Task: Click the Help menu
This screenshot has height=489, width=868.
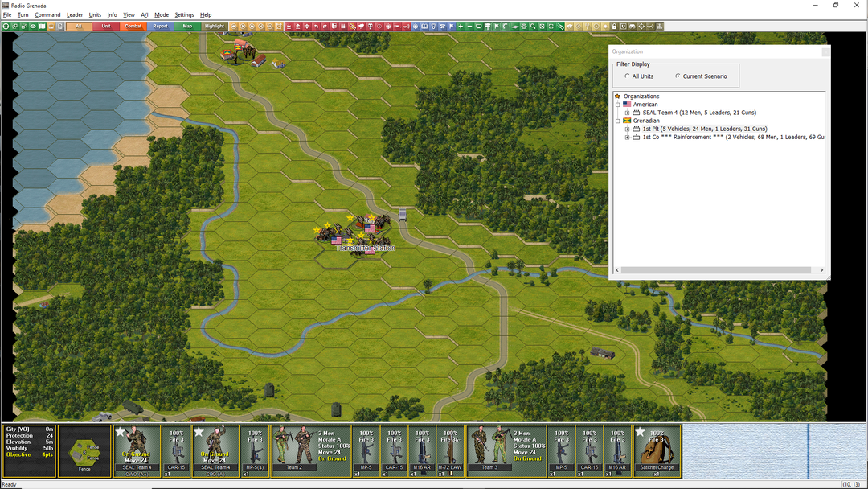Action: [x=206, y=15]
